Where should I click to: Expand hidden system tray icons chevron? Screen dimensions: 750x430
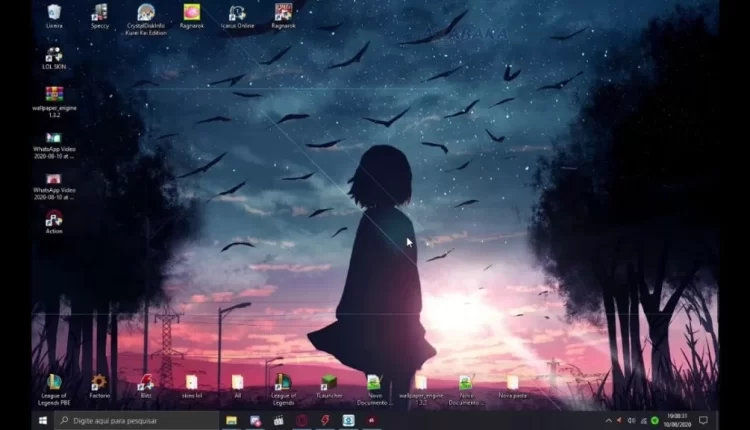point(608,421)
